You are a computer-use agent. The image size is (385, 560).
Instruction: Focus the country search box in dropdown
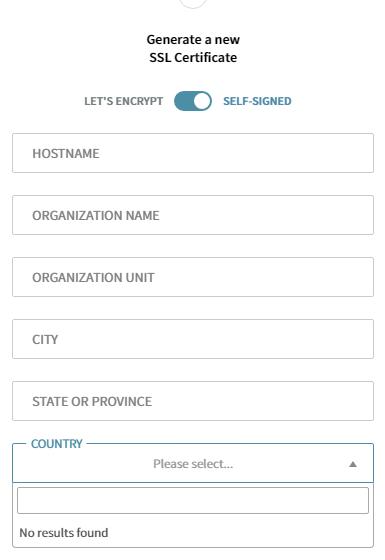193,501
